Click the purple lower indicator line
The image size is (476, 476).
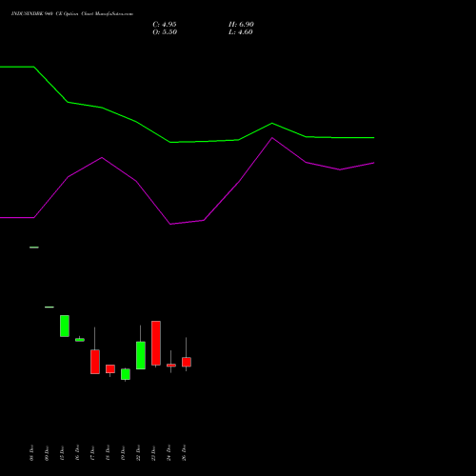[x=188, y=222]
